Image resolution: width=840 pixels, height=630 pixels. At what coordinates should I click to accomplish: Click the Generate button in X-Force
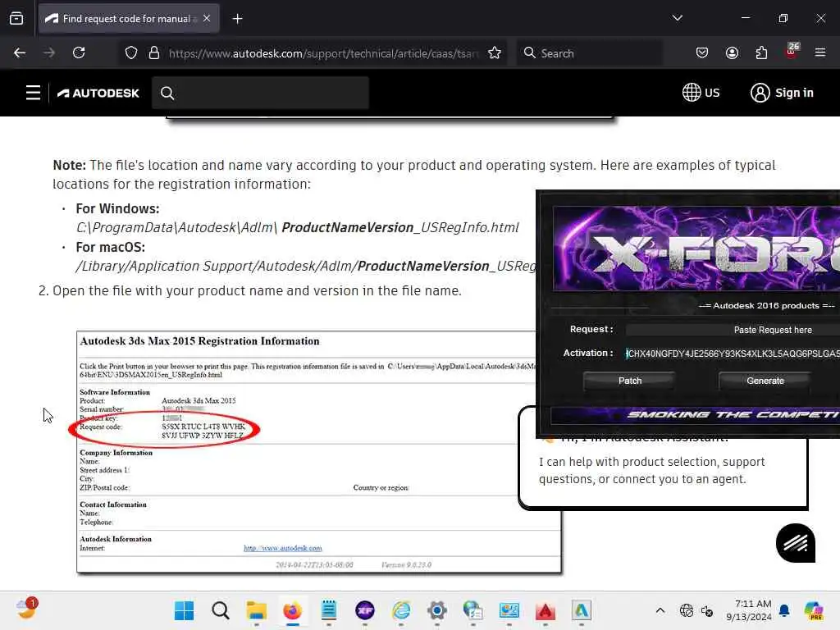coord(765,381)
